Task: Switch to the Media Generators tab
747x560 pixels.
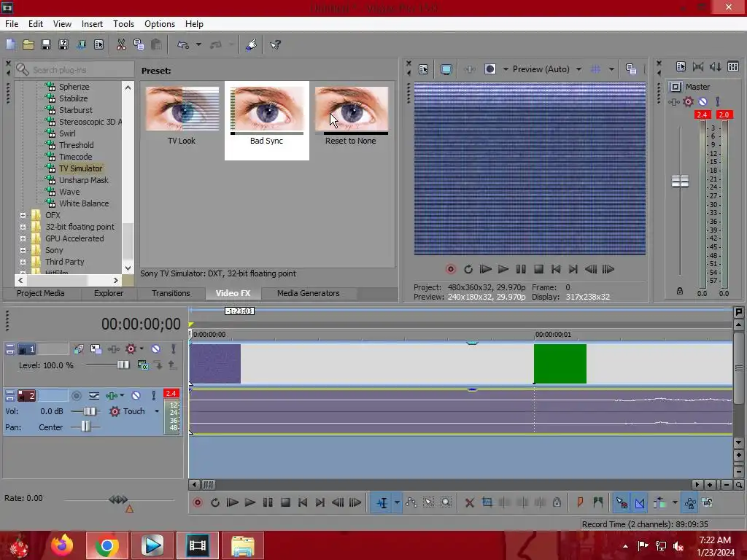Action: (309, 293)
